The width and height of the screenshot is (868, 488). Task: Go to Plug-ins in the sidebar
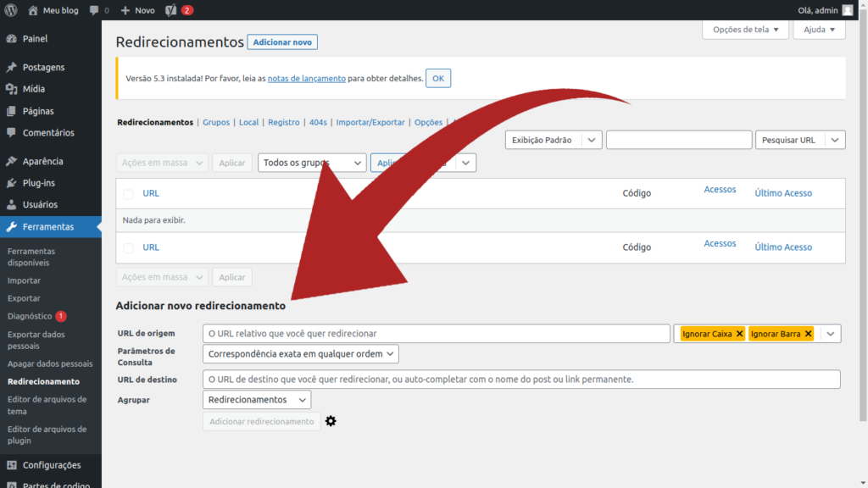38,183
